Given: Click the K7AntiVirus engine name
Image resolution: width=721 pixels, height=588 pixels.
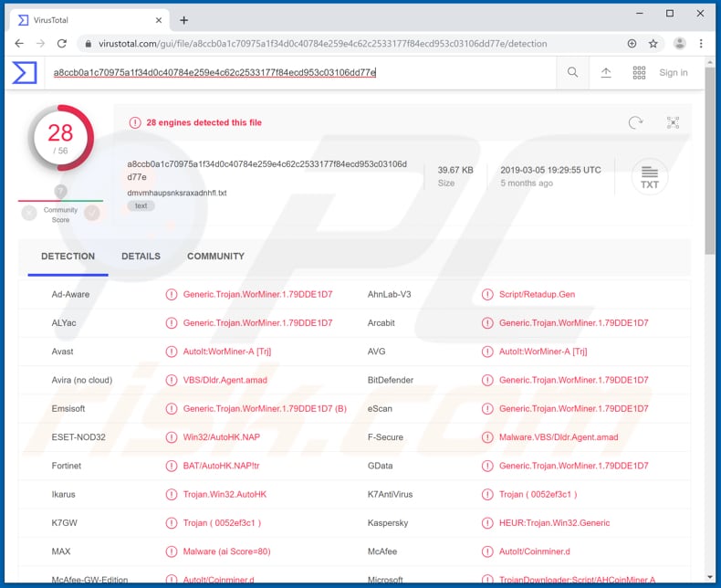Looking at the screenshot, I should tap(390, 494).
